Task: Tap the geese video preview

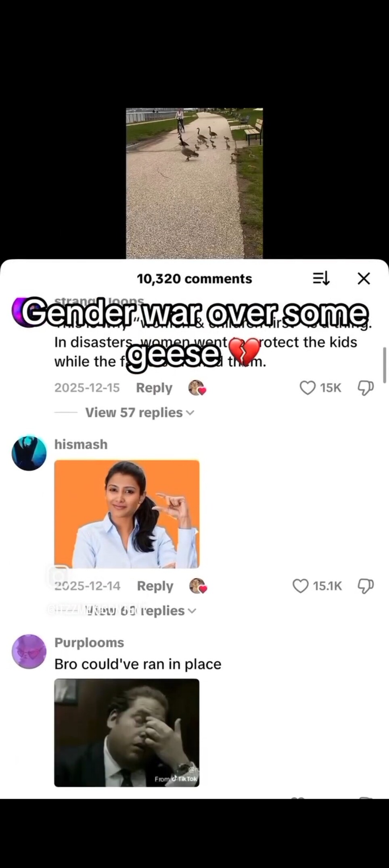Action: tap(194, 183)
